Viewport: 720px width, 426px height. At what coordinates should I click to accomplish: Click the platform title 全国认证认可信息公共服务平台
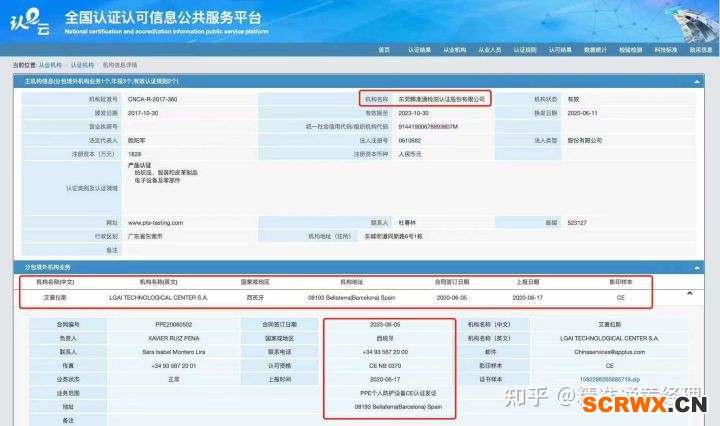(163, 17)
